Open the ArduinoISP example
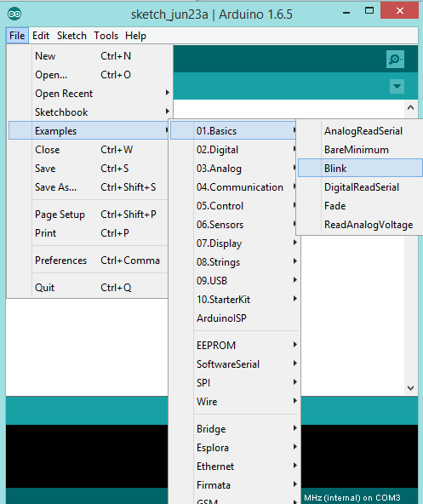The image size is (423, 504). pos(234,318)
